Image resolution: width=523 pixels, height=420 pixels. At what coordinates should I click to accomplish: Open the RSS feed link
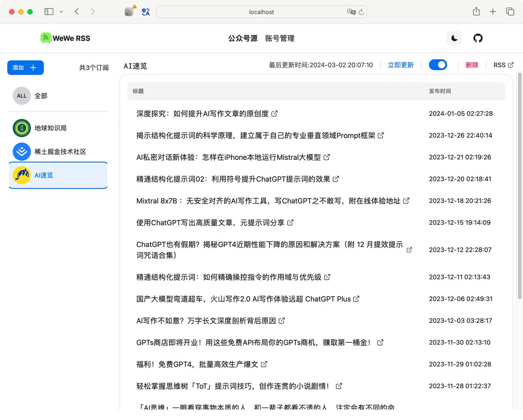pos(503,65)
